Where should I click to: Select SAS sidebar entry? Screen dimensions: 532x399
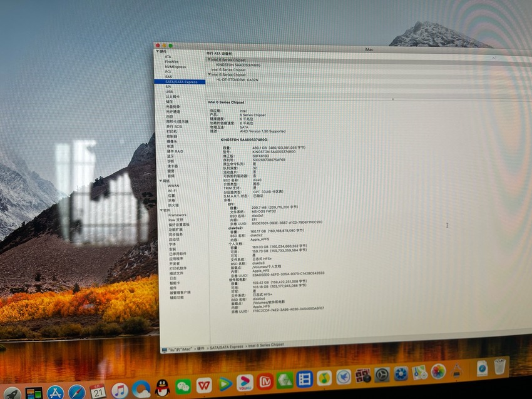(x=168, y=77)
